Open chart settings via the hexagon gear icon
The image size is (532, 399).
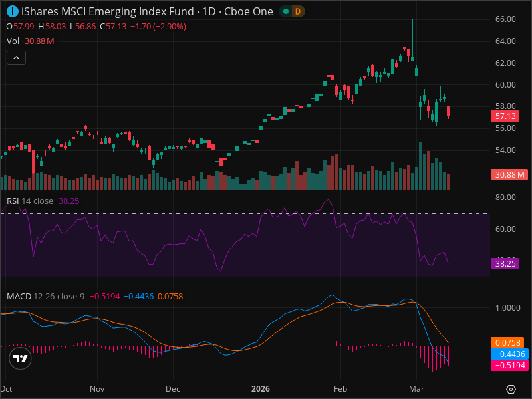point(511,389)
